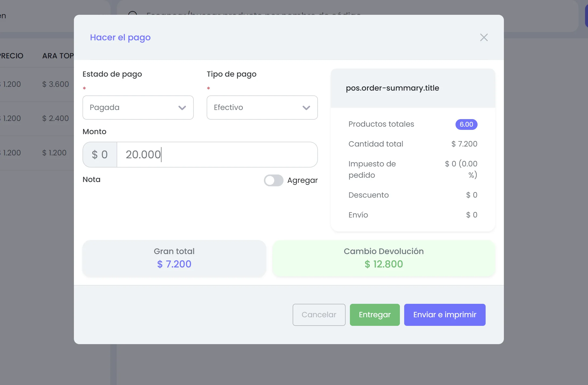Click the Pagada dropdown chevron arrow

coord(182,108)
